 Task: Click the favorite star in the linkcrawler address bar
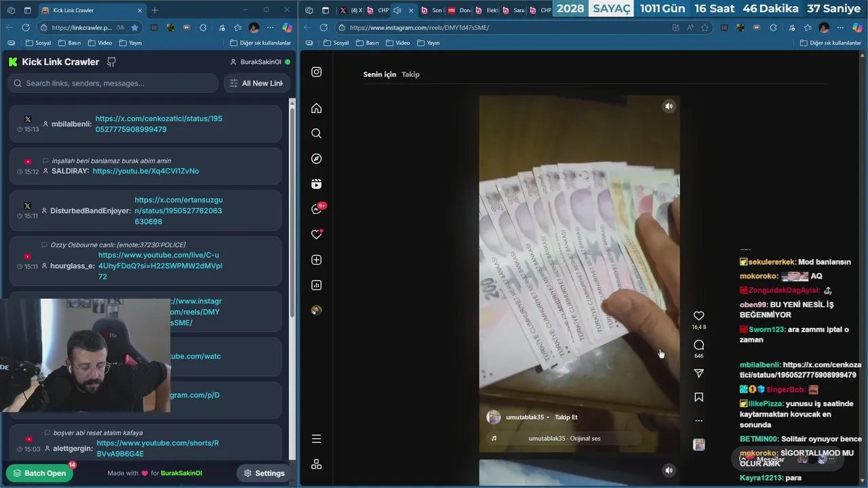coord(134,28)
